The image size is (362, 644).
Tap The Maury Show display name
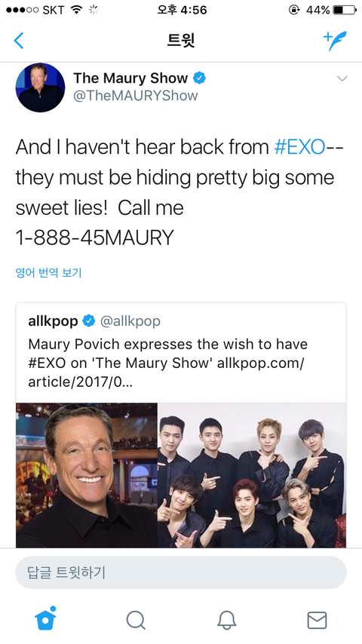tap(130, 78)
